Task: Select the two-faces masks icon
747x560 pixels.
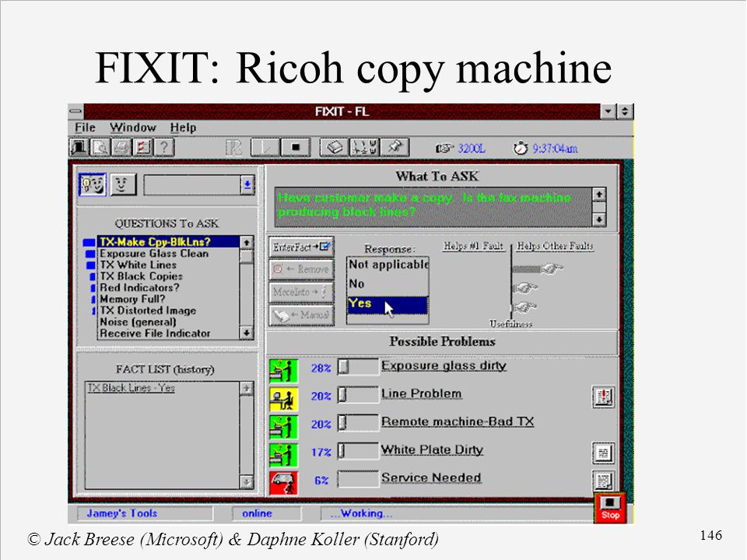Action: pyautogui.click(x=93, y=184)
